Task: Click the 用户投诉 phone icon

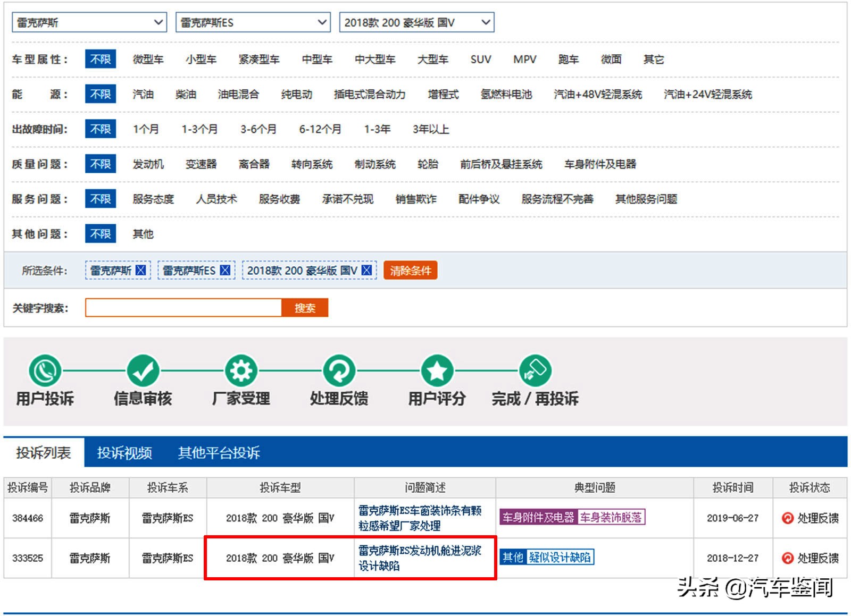Action: pyautogui.click(x=45, y=370)
